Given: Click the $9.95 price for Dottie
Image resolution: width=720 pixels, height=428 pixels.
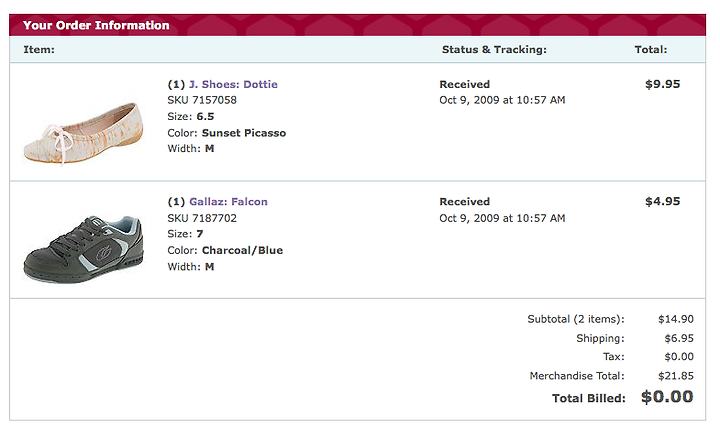Looking at the screenshot, I should (663, 84).
